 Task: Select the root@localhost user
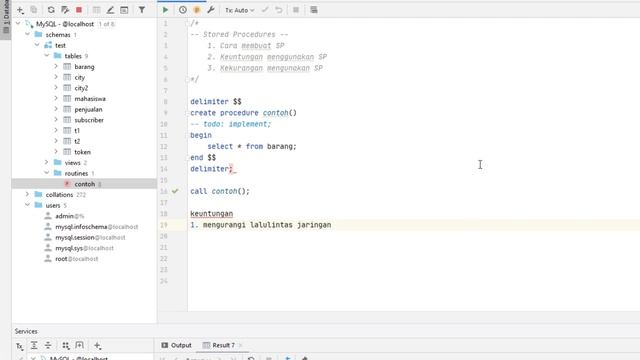(76, 259)
